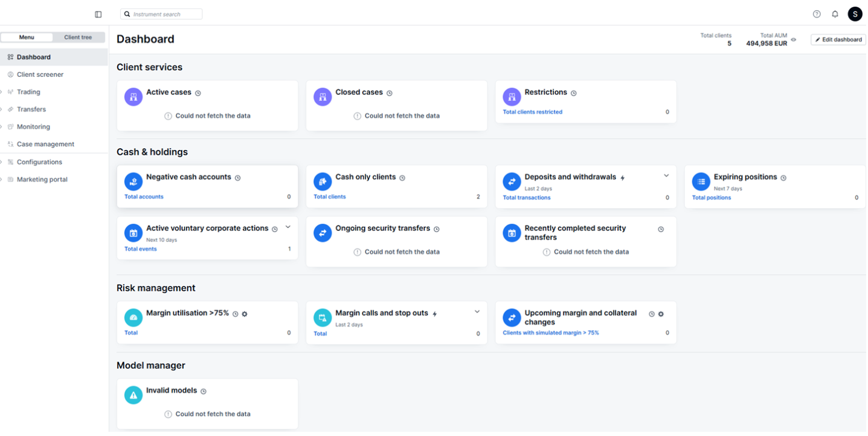Expand the Margin calls and stop outs card
Image resolution: width=868 pixels, height=436 pixels.
(x=477, y=312)
